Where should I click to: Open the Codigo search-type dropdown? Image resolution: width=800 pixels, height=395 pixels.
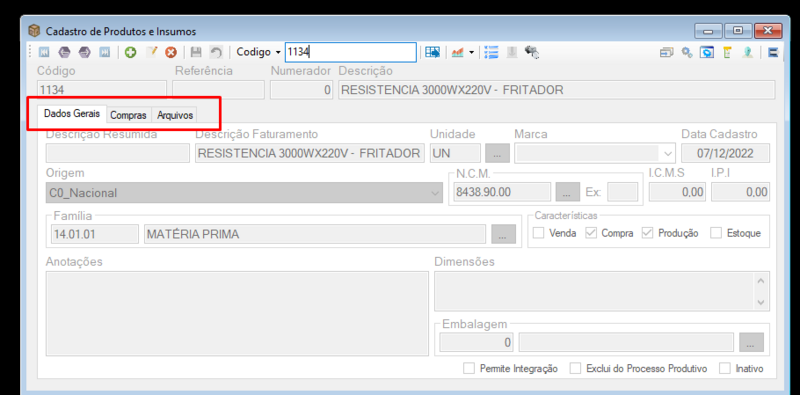[x=278, y=53]
